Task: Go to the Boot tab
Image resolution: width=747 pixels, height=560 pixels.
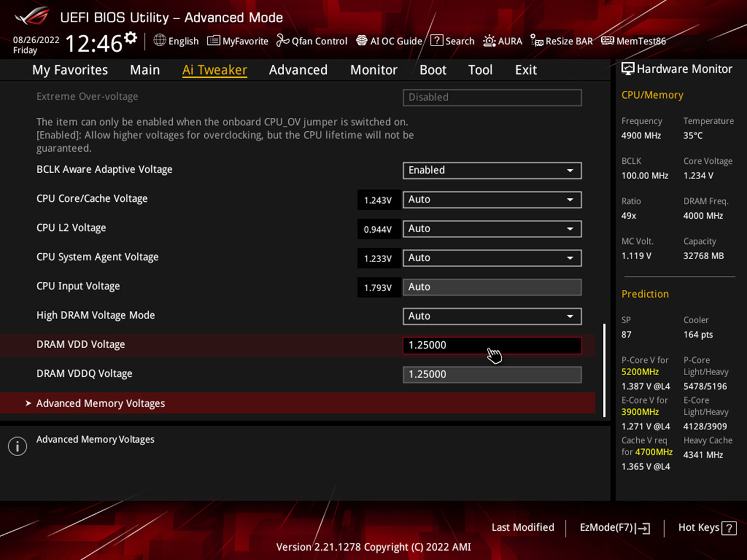Action: point(432,70)
